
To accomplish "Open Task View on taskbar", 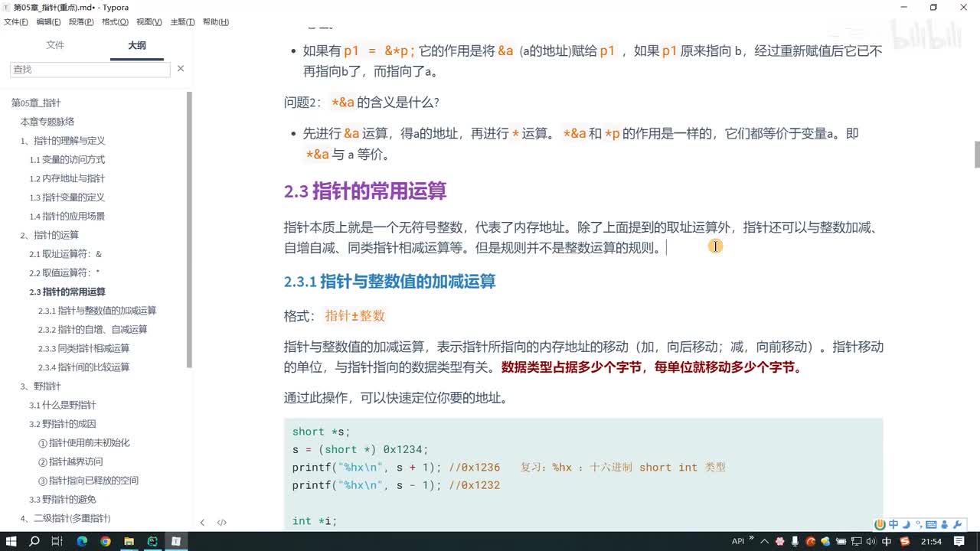I will (x=57, y=541).
